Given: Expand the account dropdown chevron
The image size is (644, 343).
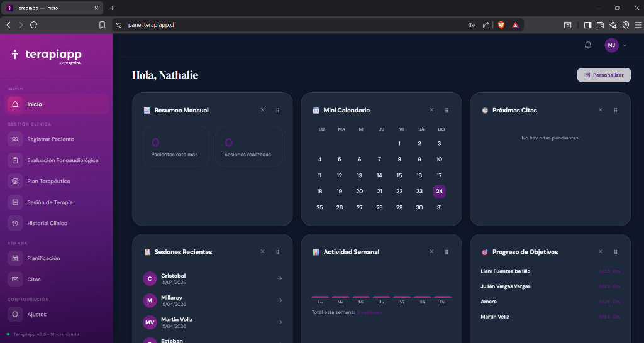Looking at the screenshot, I should click(x=625, y=45).
